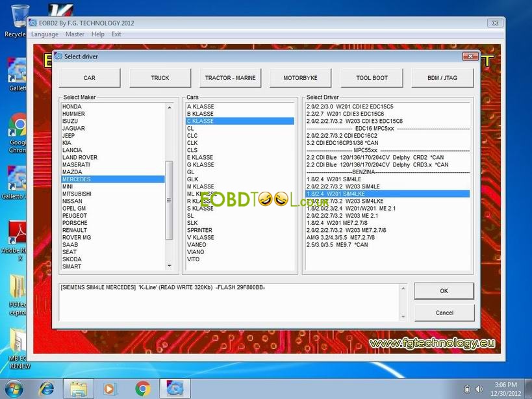532x399 pixels.
Task: Select AMG 3.2/4.3/5.5 ME7.2.7/8 driver
Action: click(x=341, y=237)
